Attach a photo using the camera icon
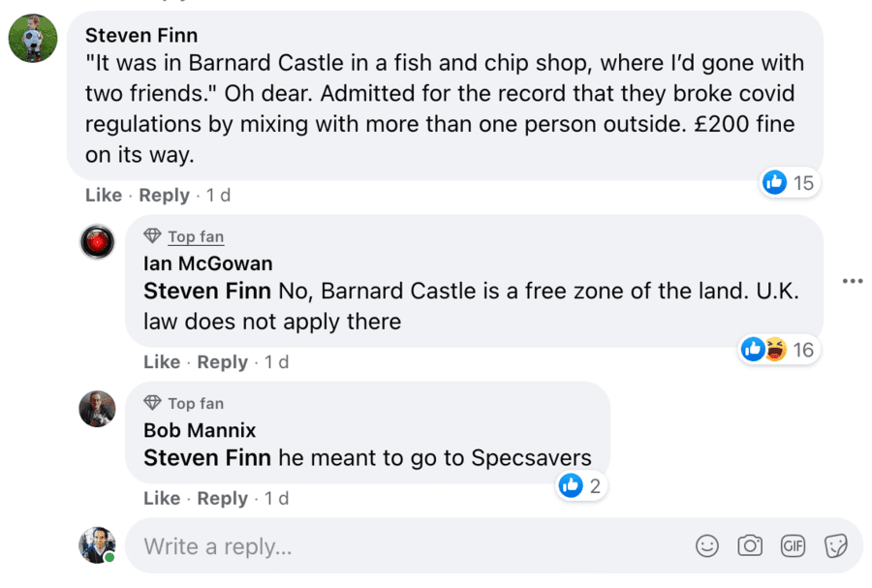 [x=750, y=546]
